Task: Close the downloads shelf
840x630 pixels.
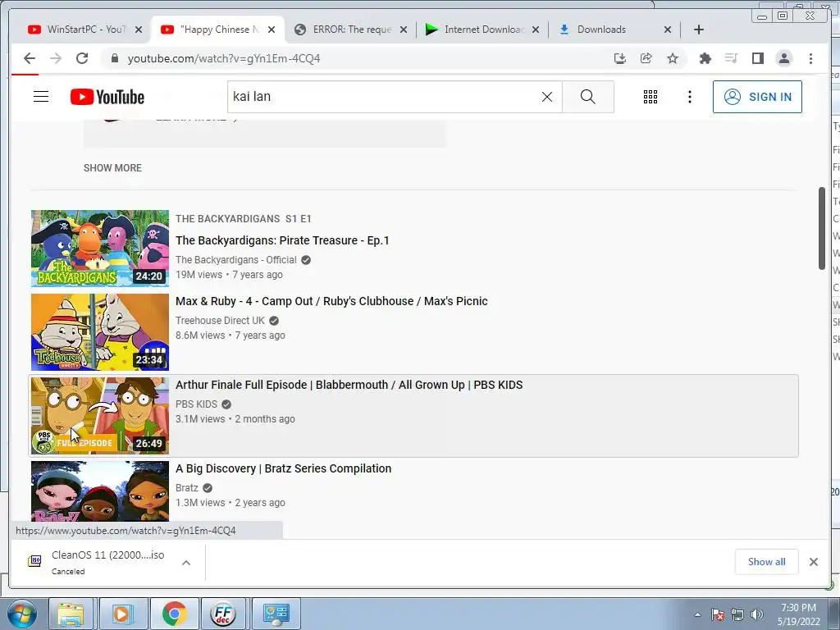Action: click(x=813, y=561)
